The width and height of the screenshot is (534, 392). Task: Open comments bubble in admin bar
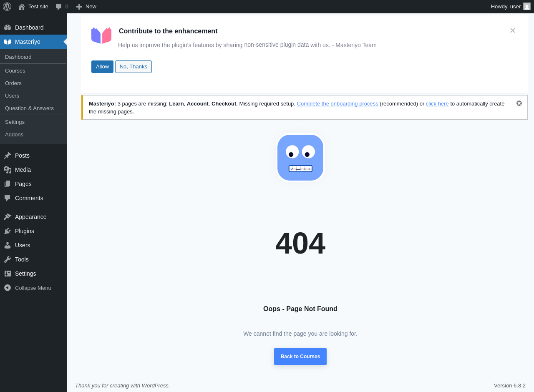(x=62, y=7)
